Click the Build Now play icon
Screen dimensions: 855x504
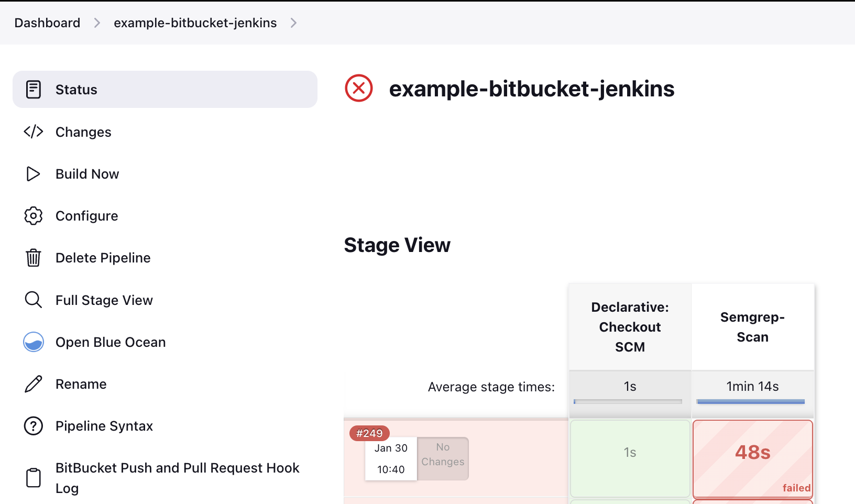click(34, 174)
